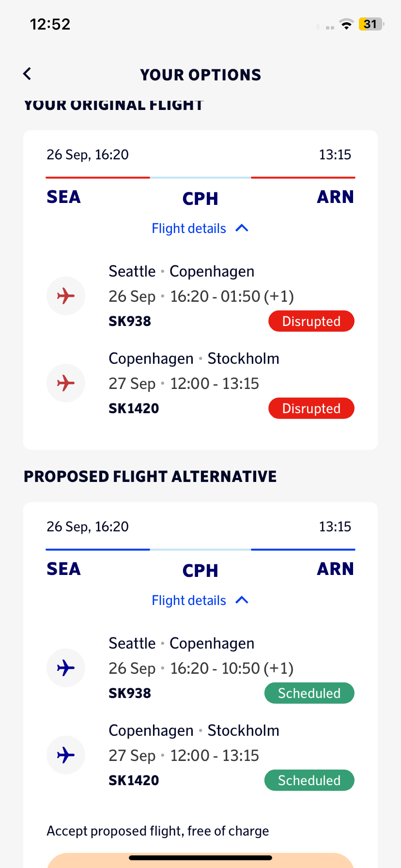
Task: Tap the Disrupted badge for SK1420
Action: [311, 408]
